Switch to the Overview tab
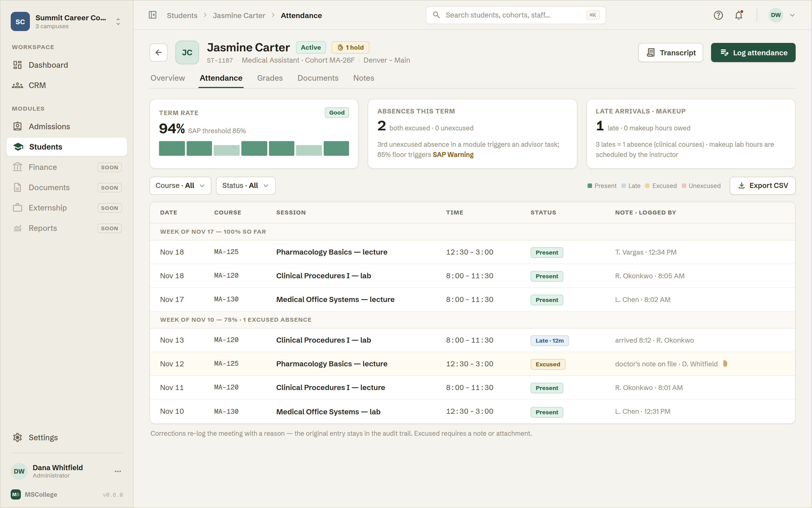The width and height of the screenshot is (812, 508). [167, 78]
